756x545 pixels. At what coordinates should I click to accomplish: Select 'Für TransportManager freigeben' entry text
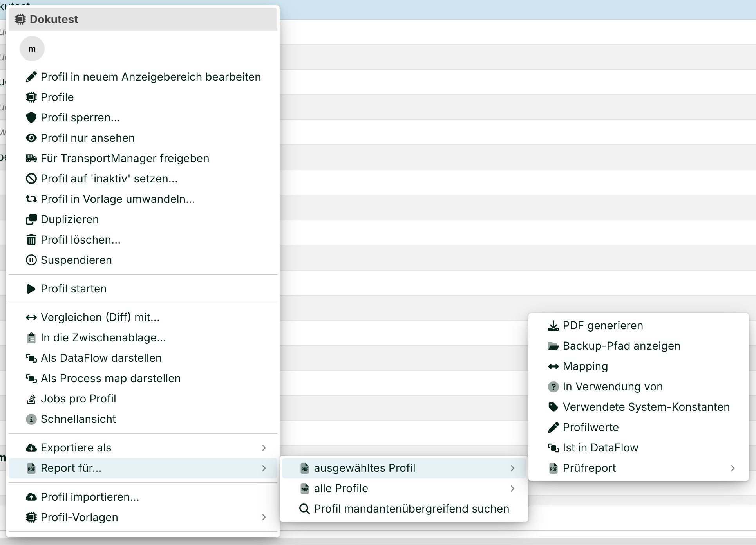click(125, 158)
